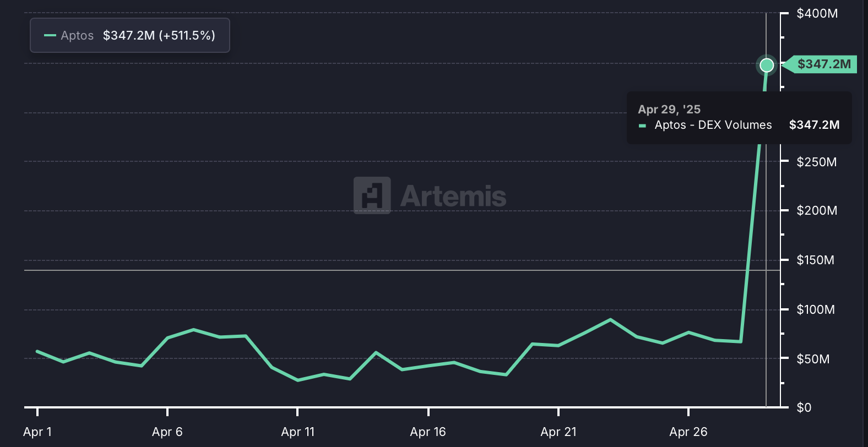Screen dimensions: 868x447
Task: Click the Artemis watermark logo icon
Action: point(372,195)
